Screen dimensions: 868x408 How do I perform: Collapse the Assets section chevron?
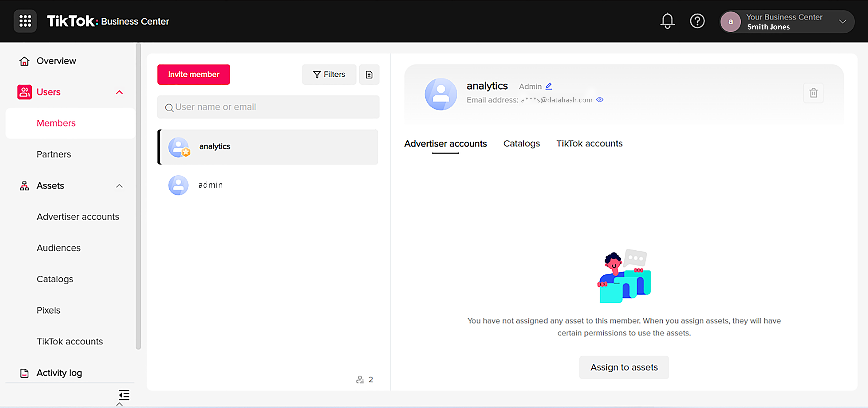coord(119,186)
